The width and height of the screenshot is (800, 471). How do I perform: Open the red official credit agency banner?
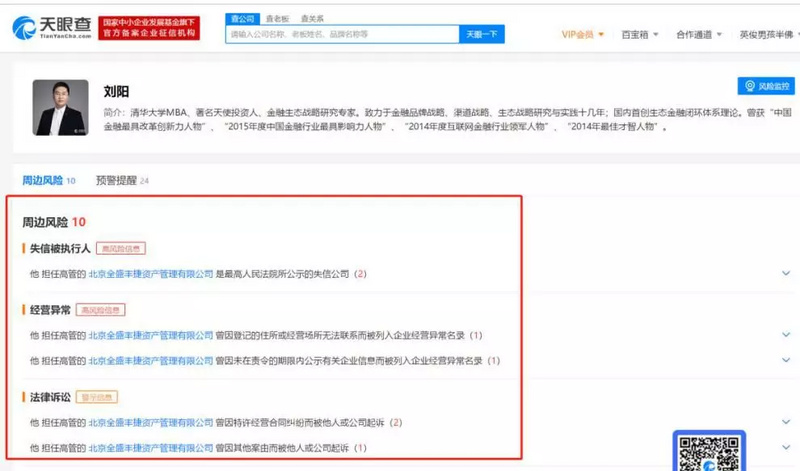point(149,28)
